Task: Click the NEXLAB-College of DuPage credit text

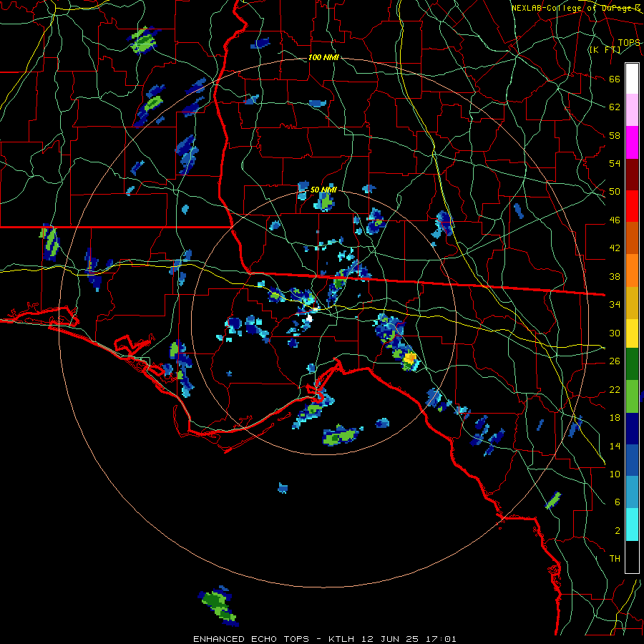Action: [576, 8]
